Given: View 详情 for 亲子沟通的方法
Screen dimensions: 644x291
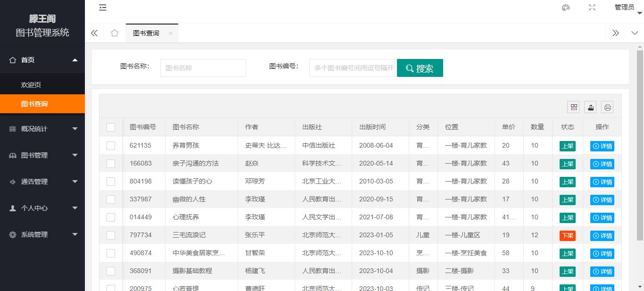Looking at the screenshot, I should point(602,164).
